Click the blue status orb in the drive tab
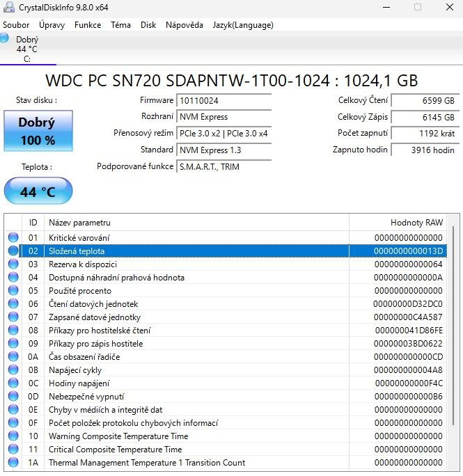The height and width of the screenshot is (476, 463). click(4, 38)
